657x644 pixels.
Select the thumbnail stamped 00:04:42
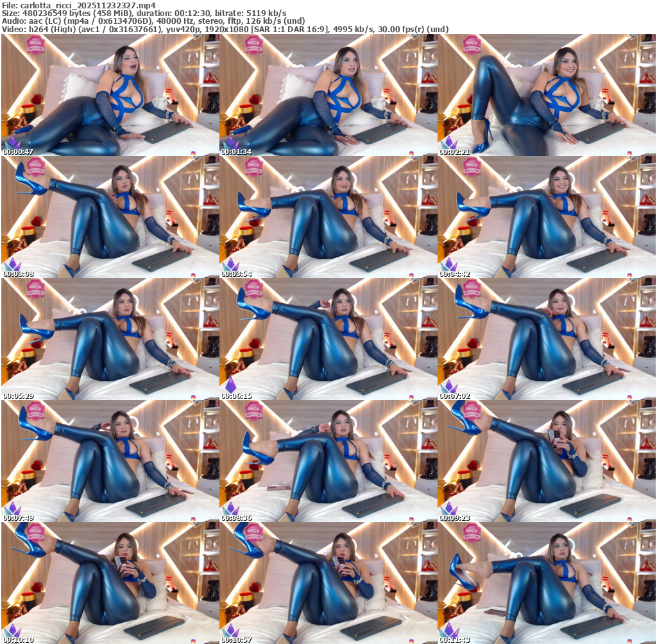coord(547,217)
